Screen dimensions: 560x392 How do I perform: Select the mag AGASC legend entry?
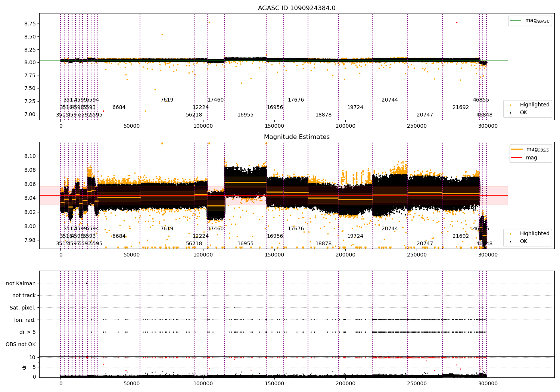530,21
